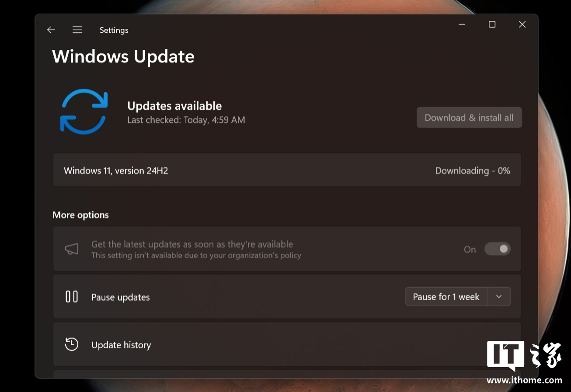Open the hamburger navigation menu
This screenshot has height=392, width=571.
click(x=77, y=30)
